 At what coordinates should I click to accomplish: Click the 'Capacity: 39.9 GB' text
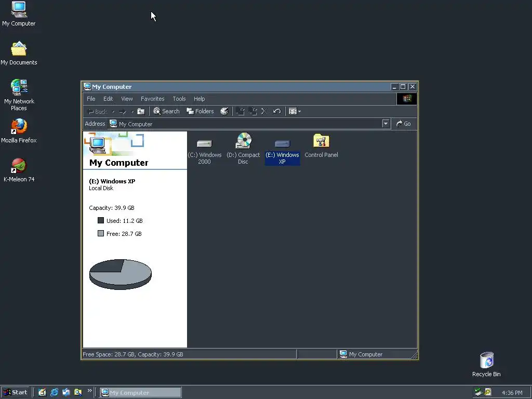click(112, 208)
